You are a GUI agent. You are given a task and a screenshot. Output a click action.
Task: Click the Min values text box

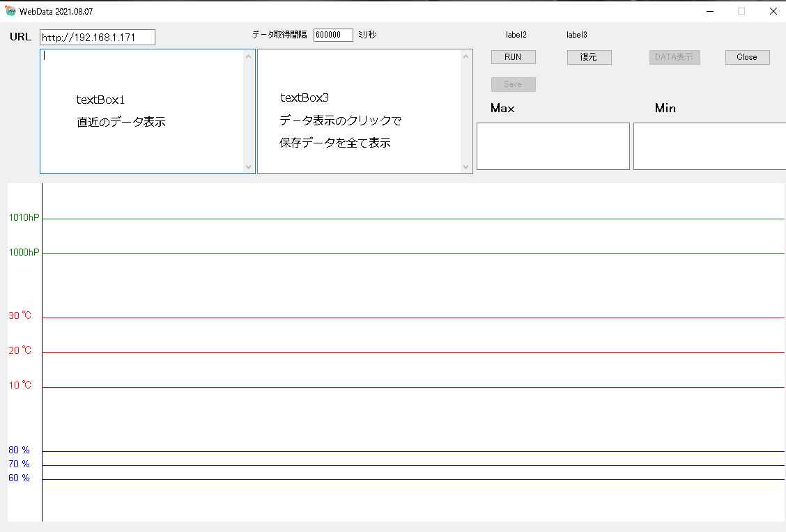[709, 146]
